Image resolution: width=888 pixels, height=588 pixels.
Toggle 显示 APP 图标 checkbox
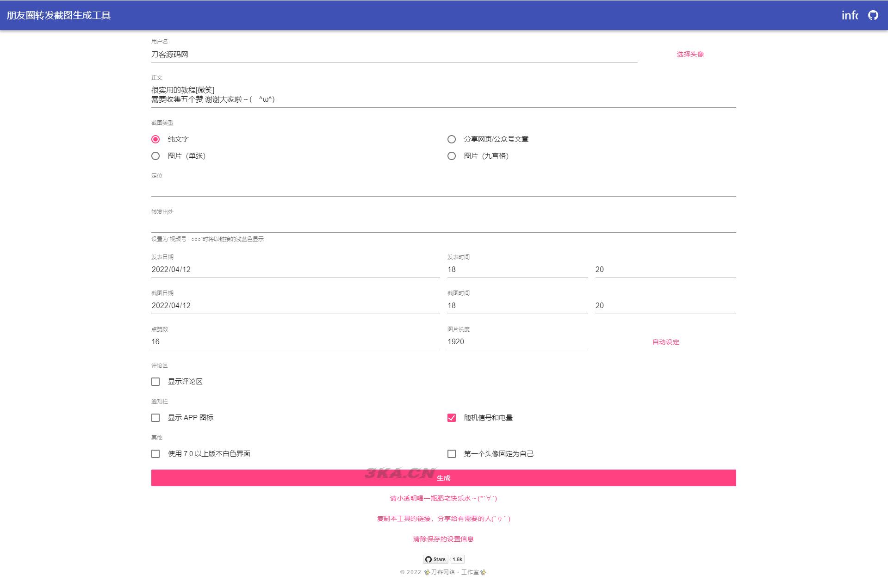(155, 418)
